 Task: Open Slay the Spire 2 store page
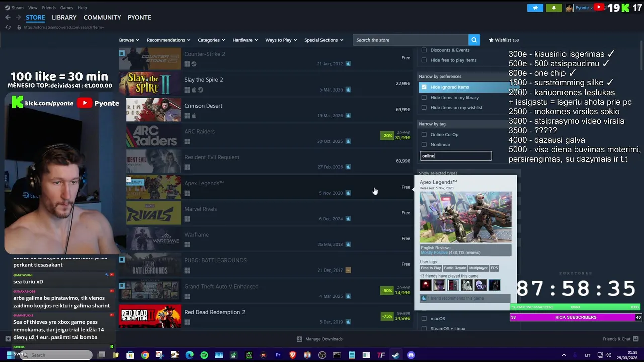(266, 84)
